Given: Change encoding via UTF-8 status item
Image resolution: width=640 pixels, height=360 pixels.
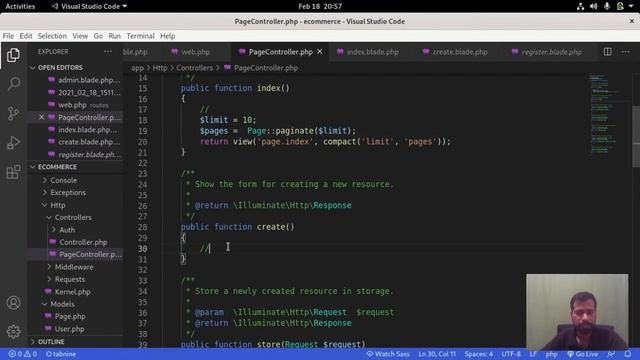Looking at the screenshot, I should [511, 354].
